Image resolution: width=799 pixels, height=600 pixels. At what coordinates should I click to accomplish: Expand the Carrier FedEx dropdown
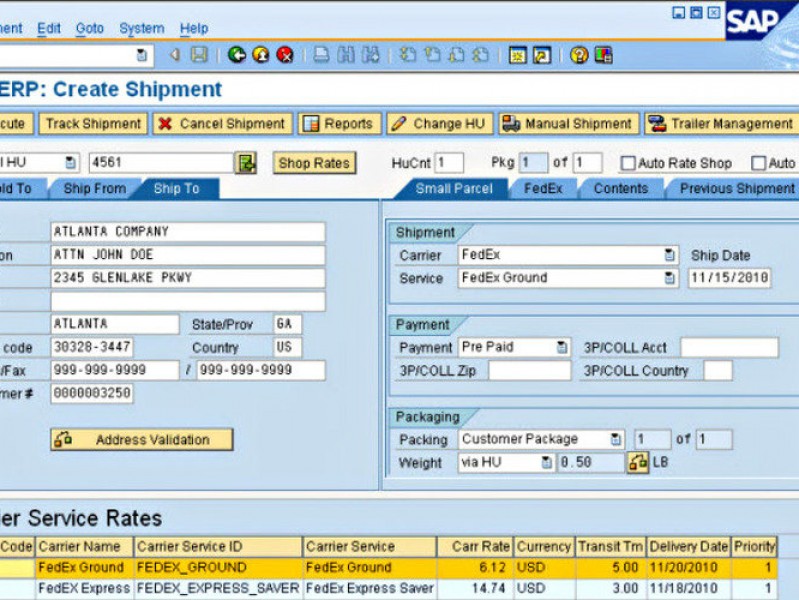coord(670,255)
